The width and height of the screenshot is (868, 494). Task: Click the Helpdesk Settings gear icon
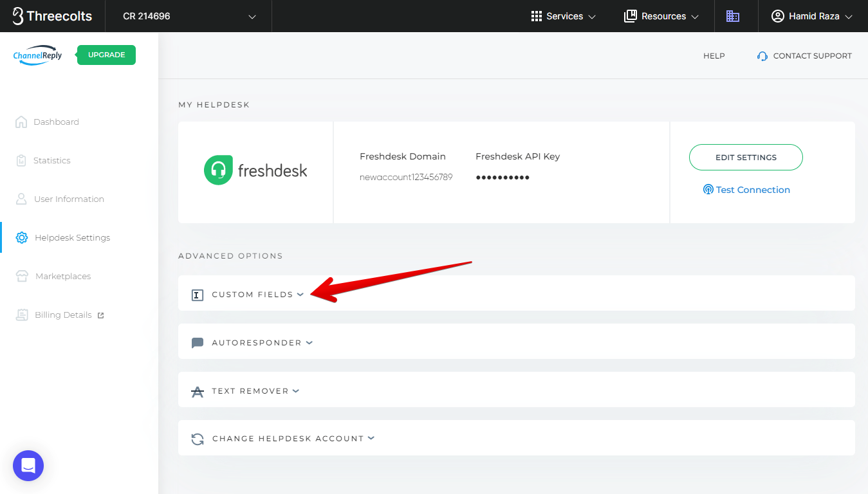coord(22,237)
